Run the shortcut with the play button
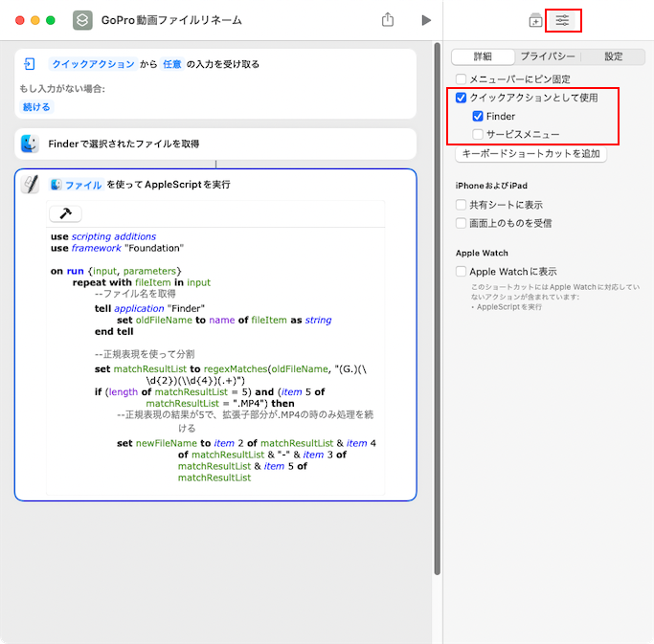The width and height of the screenshot is (654, 644). (426, 20)
